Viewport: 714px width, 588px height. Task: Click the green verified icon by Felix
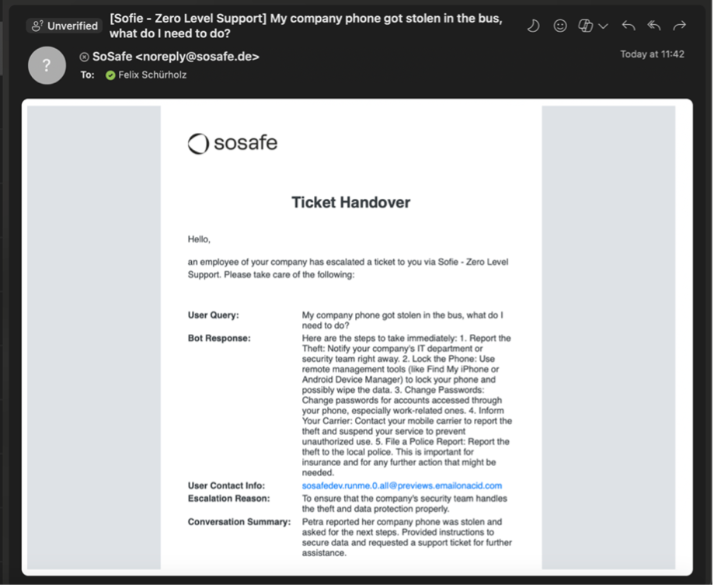(x=110, y=75)
